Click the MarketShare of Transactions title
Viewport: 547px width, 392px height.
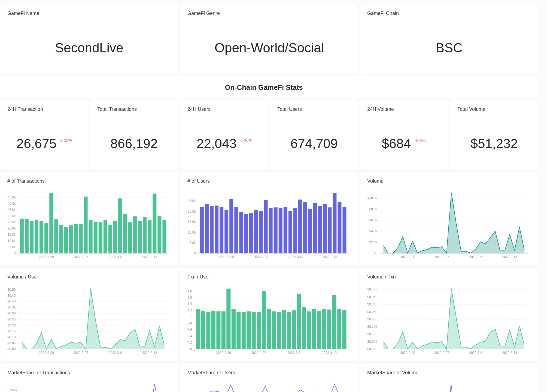(x=38, y=373)
